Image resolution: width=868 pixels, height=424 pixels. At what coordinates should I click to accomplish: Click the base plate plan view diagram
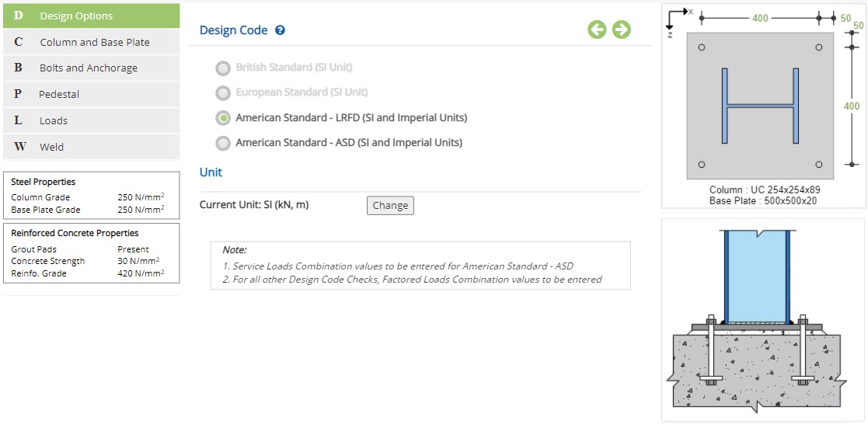[x=760, y=105]
